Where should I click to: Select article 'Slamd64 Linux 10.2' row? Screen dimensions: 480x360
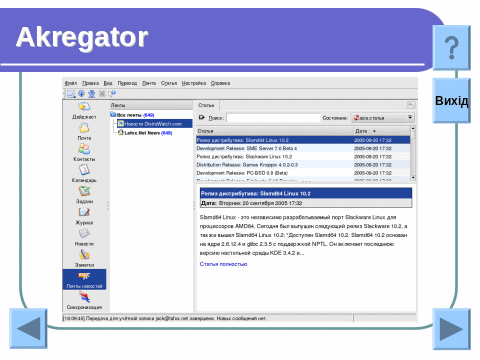[303, 140]
